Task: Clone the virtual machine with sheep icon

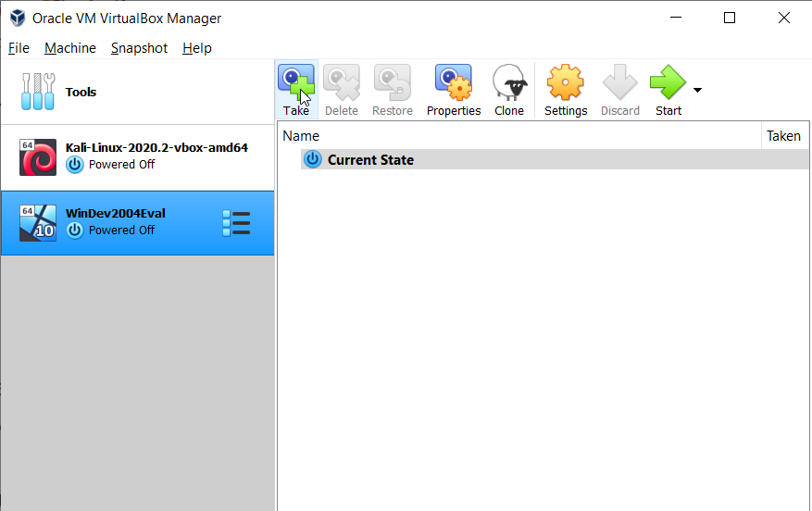Action: (509, 90)
